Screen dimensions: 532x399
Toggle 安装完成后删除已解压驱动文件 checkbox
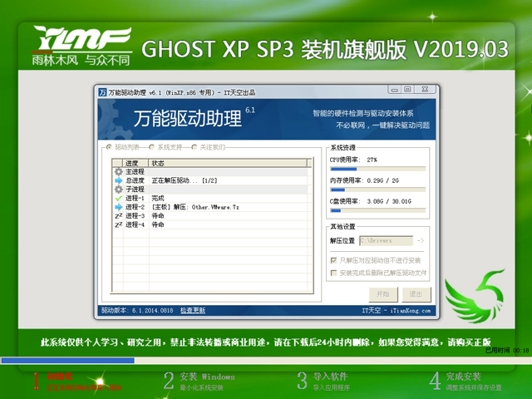[334, 272]
